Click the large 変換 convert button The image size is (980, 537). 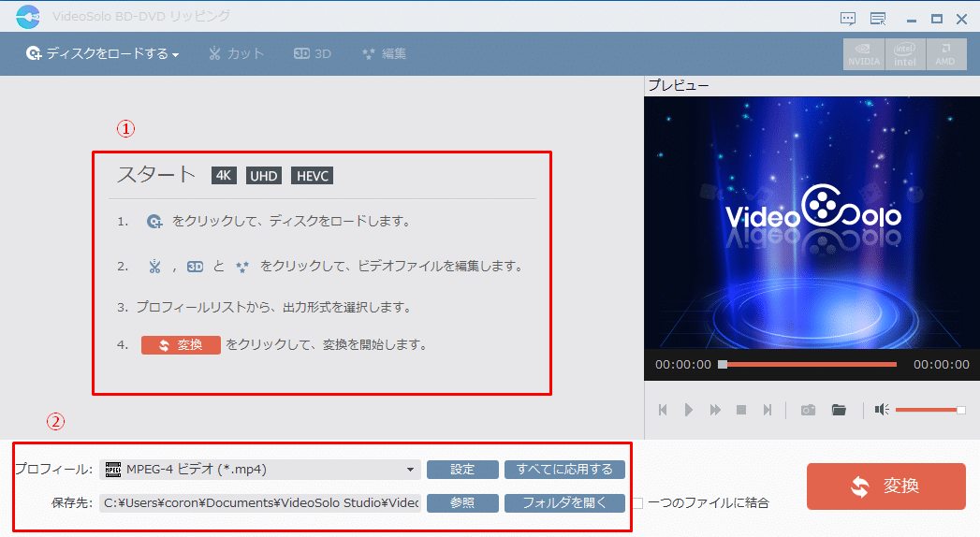coord(885,486)
